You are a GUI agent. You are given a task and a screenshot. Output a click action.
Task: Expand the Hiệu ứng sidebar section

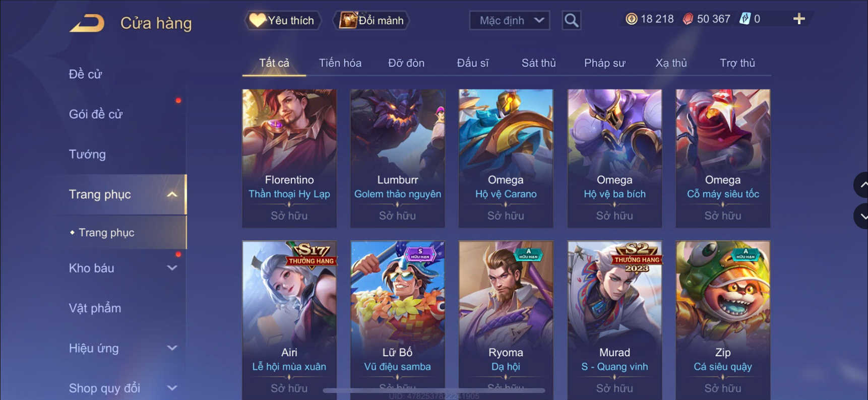click(x=172, y=348)
